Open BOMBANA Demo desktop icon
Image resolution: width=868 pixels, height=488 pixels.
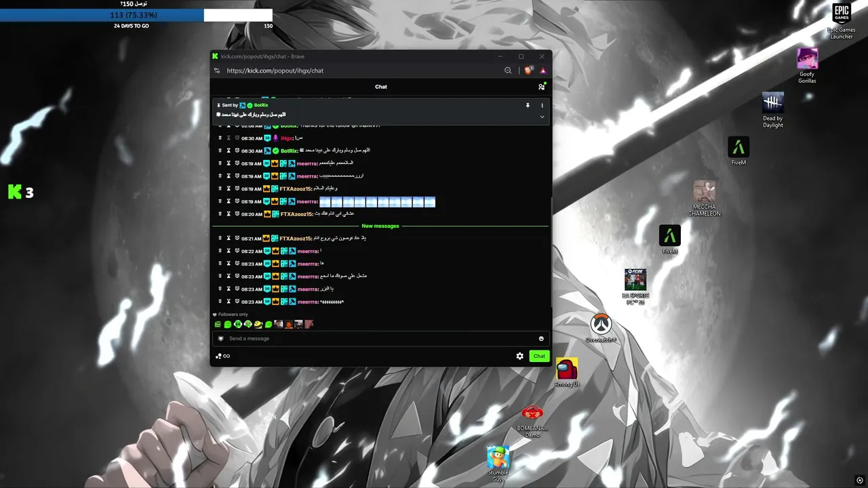[x=532, y=421]
